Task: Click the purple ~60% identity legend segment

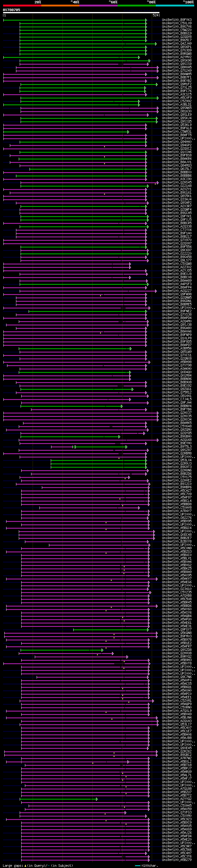Action: (x=98, y=6)
